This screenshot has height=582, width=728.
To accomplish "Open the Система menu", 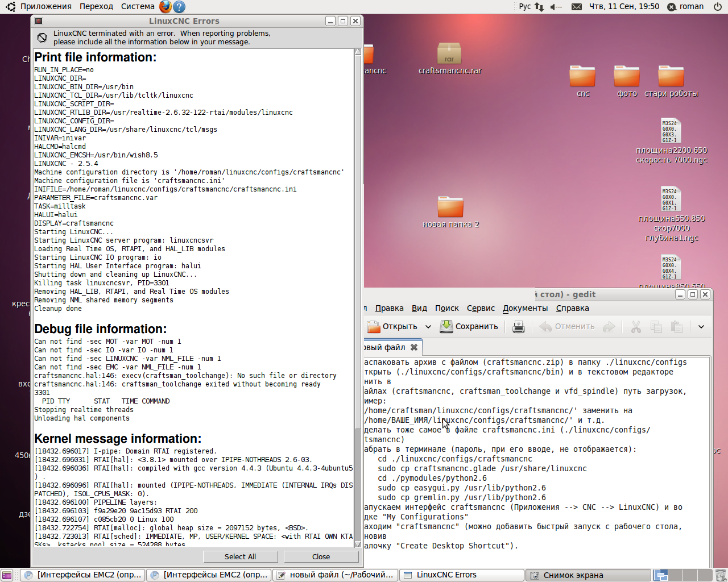I will [x=138, y=7].
